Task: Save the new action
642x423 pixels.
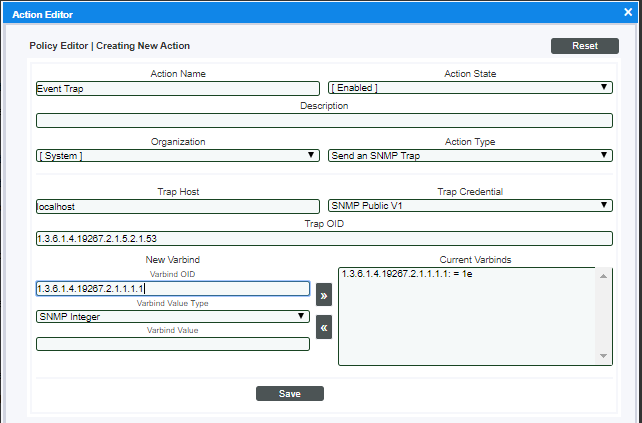Action: click(289, 393)
